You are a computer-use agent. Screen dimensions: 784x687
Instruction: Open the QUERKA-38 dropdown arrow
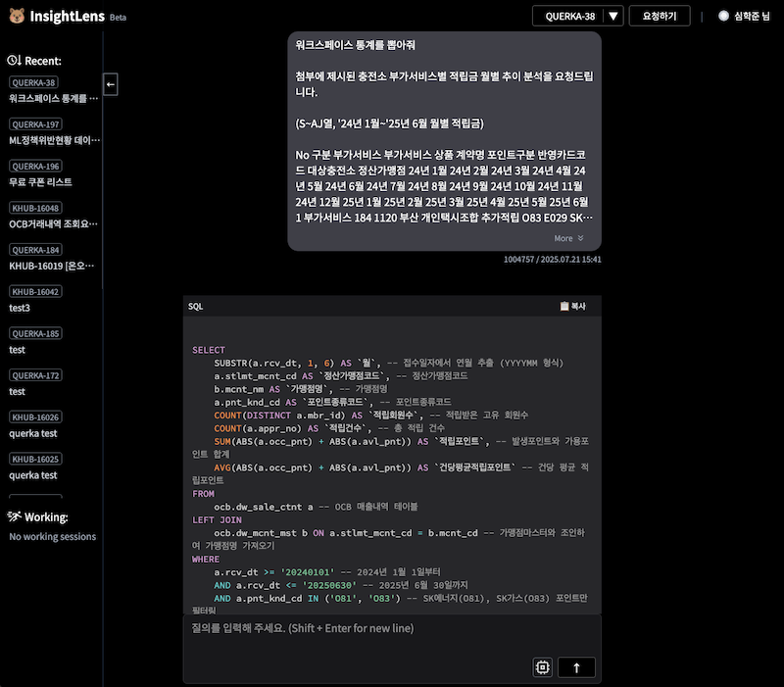point(612,16)
